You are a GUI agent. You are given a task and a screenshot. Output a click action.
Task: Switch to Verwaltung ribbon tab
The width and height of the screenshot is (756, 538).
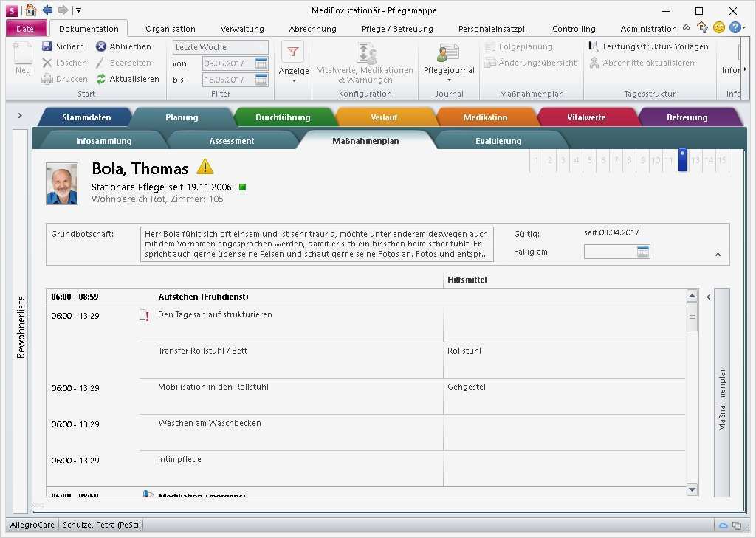pyautogui.click(x=242, y=29)
